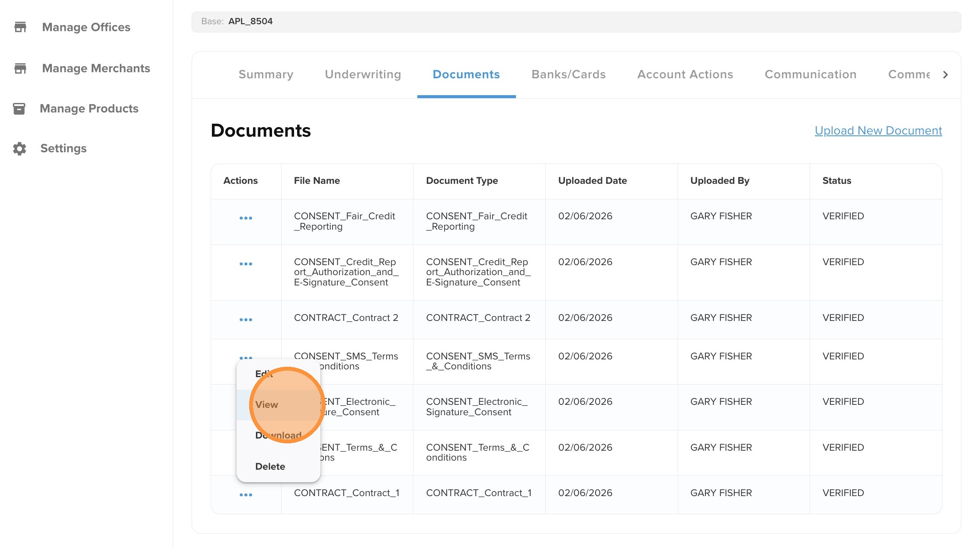
Task: Click the Base APL_8504 field
Action: click(x=576, y=22)
